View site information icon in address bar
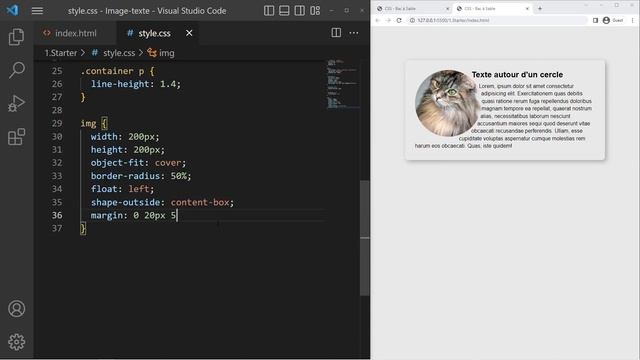The height and width of the screenshot is (360, 640). coord(412,20)
